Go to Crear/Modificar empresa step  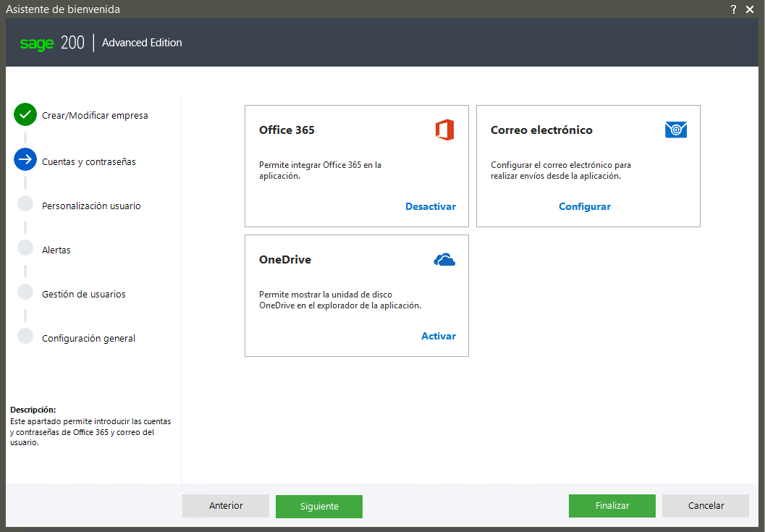(x=95, y=116)
